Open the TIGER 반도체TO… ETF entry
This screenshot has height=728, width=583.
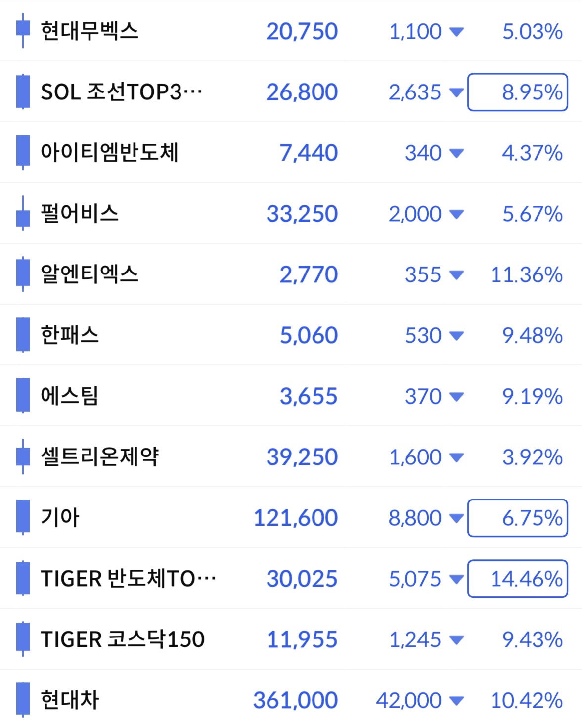291,578
